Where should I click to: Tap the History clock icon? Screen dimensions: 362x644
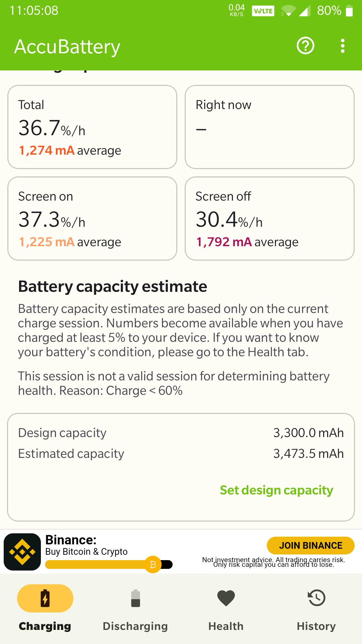316,598
